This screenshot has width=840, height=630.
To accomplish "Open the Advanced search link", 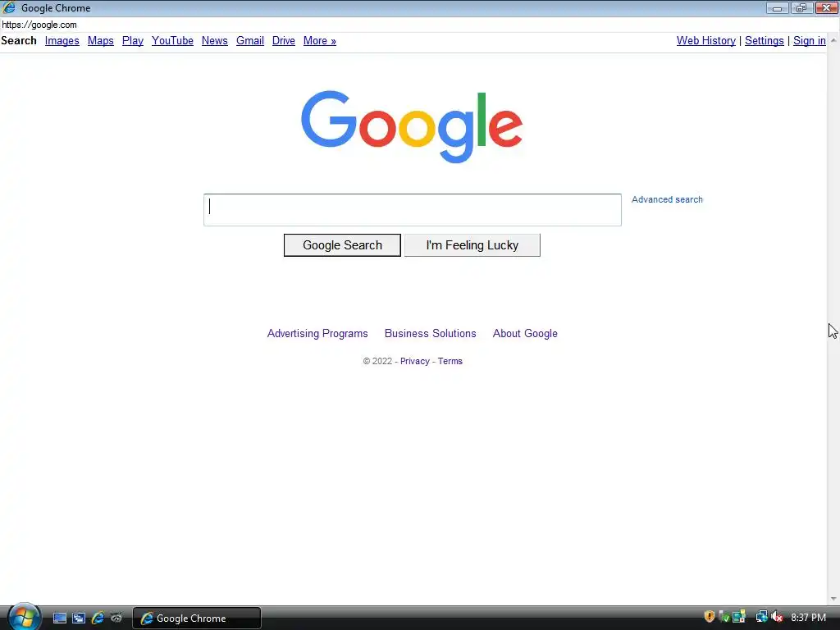I will click(667, 199).
